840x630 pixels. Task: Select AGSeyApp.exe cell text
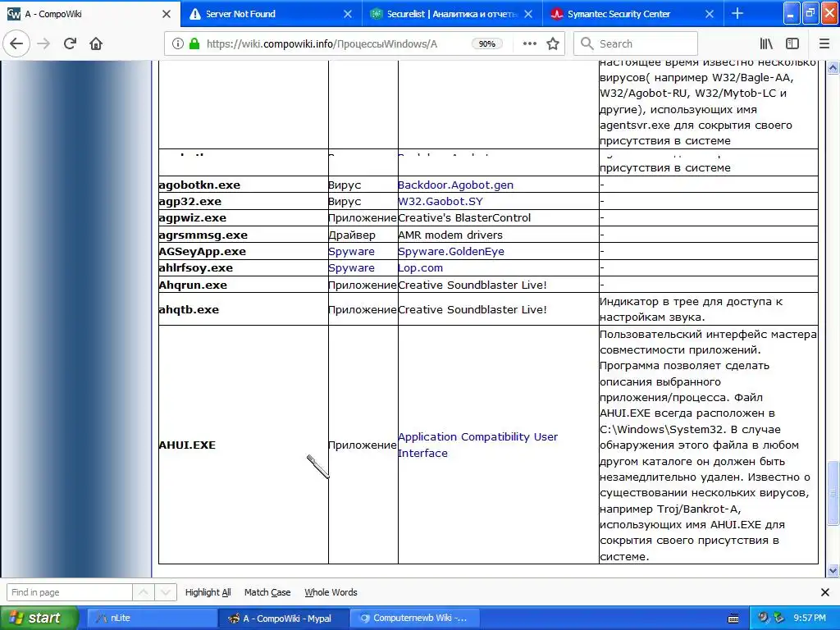pos(203,251)
